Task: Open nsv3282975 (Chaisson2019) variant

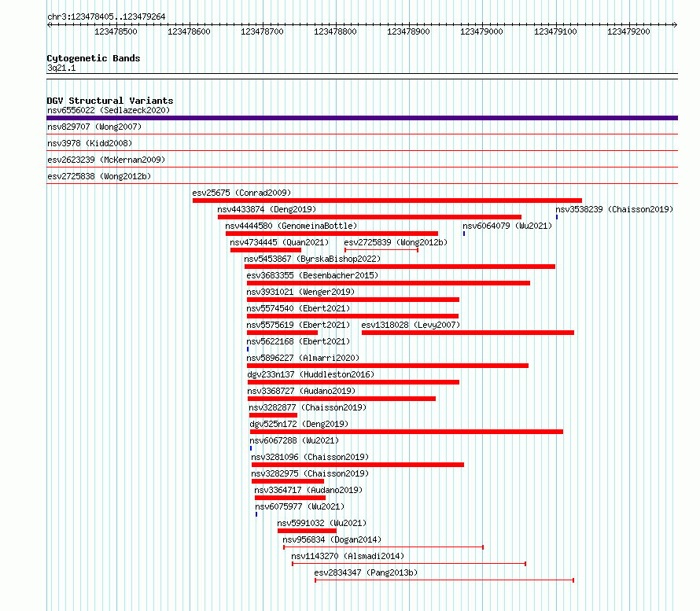Action: pyautogui.click(x=310, y=473)
